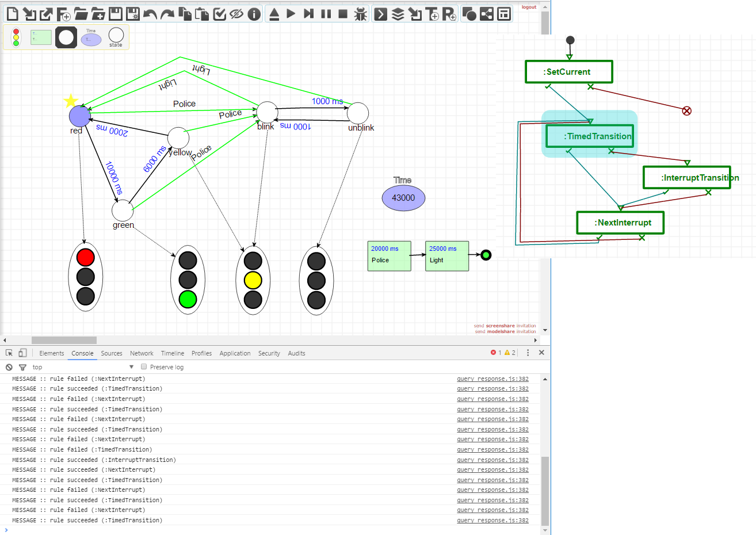Open the top execution context dropdown
The image size is (756, 535).
[83, 367]
